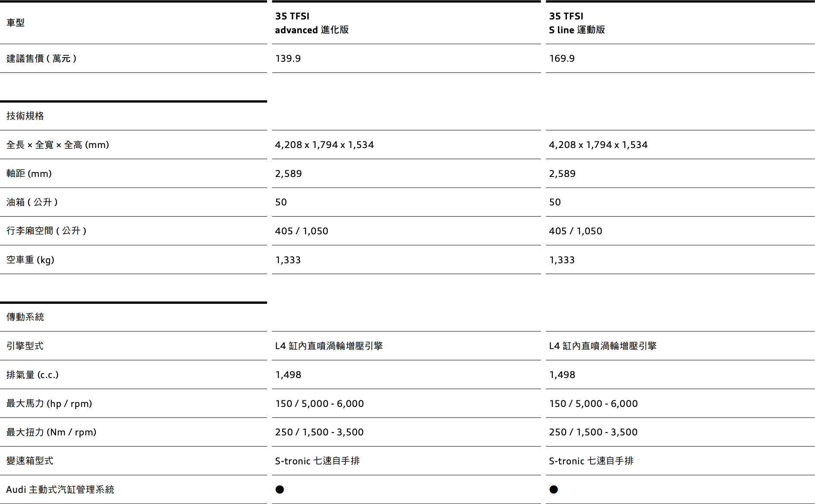815x504 pixels.
Task: Click S line 排氣量 1,498 value
Action: point(562,375)
